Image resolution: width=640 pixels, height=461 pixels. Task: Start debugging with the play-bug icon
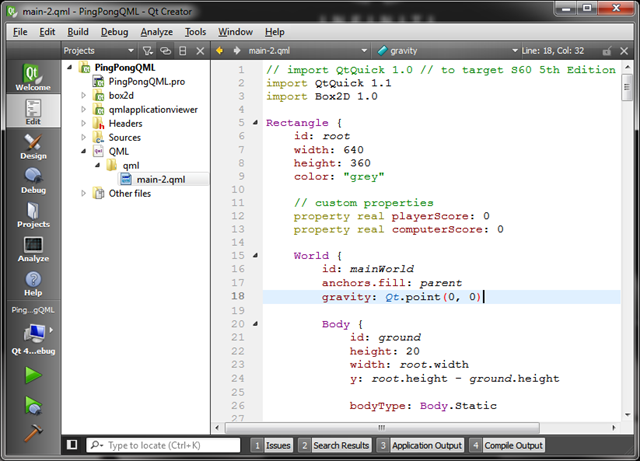tap(33, 405)
